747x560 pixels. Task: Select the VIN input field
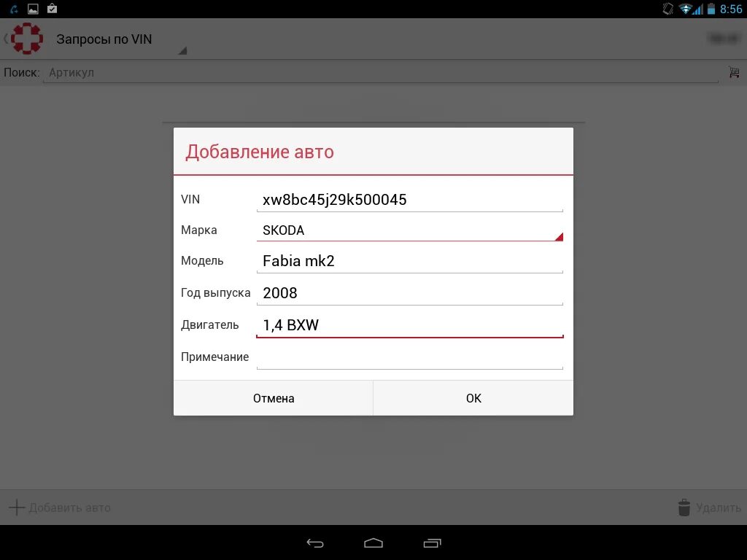[410, 199]
